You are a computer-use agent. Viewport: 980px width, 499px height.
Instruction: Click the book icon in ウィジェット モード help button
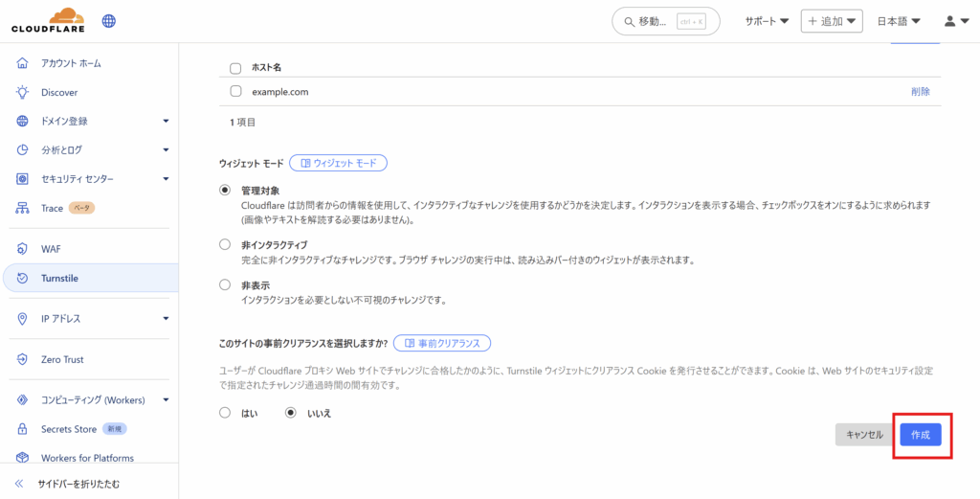coord(305,163)
